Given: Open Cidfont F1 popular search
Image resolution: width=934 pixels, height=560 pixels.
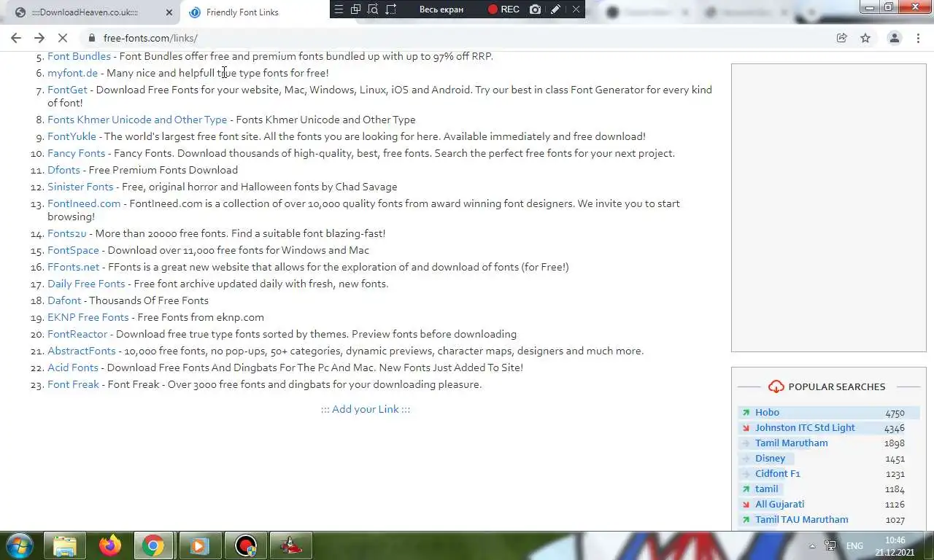Looking at the screenshot, I should point(777,474).
